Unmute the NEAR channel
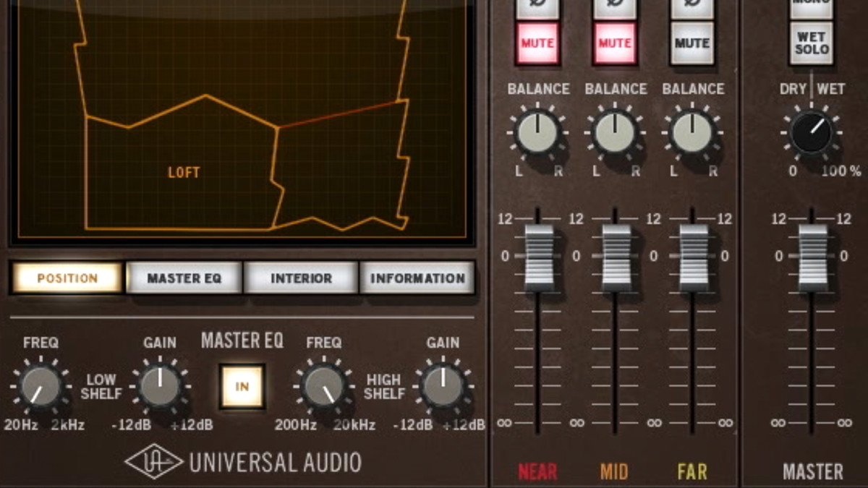 pyautogui.click(x=537, y=43)
